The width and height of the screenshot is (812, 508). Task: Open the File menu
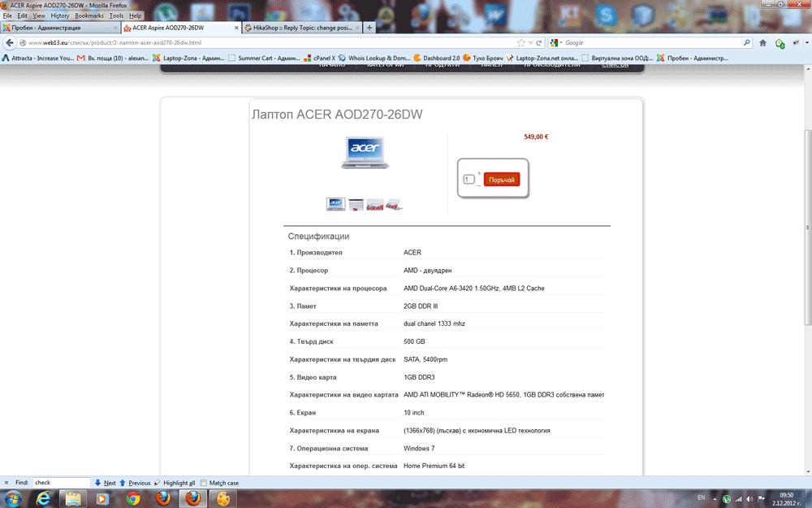tap(7, 16)
